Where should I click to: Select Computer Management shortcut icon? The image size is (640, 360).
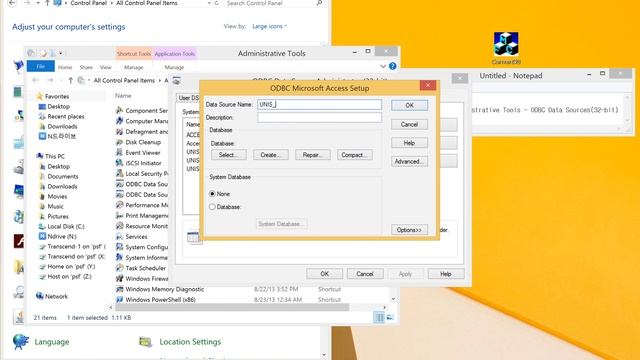120,121
